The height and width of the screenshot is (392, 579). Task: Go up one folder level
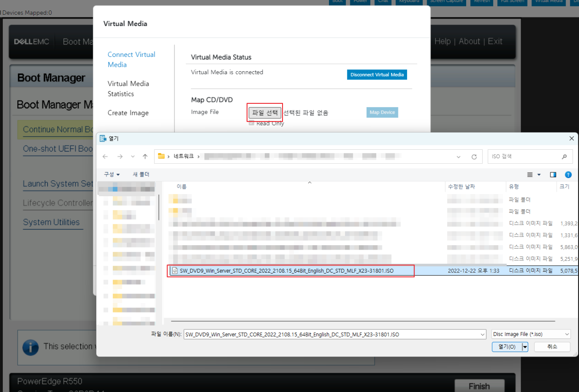[x=145, y=157]
